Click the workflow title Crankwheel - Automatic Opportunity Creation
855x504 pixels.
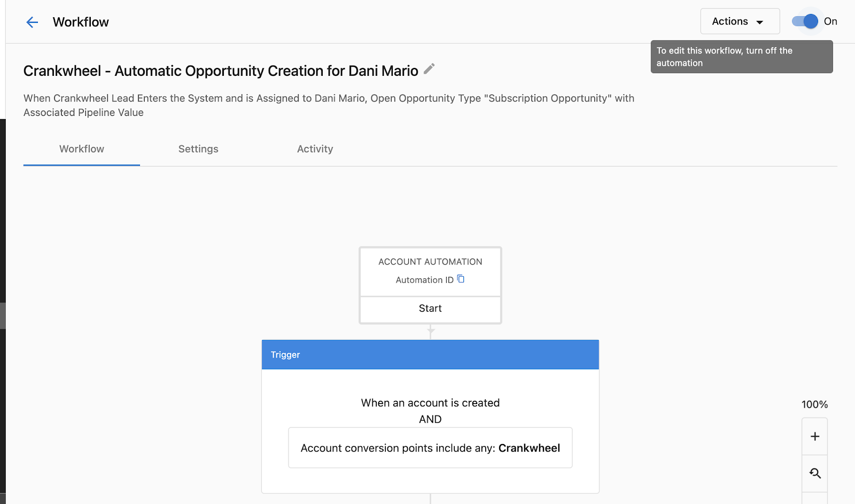221,71
